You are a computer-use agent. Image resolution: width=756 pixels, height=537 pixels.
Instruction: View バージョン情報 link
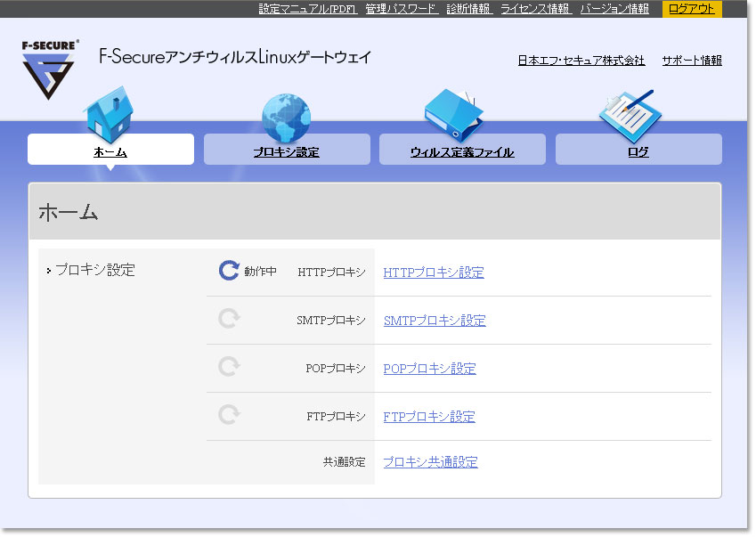tap(614, 9)
